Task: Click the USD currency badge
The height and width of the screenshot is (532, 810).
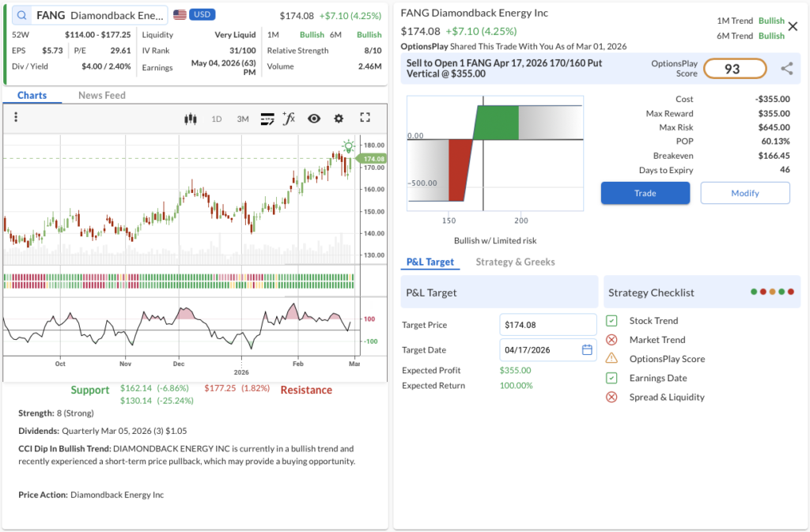Action: [202, 15]
